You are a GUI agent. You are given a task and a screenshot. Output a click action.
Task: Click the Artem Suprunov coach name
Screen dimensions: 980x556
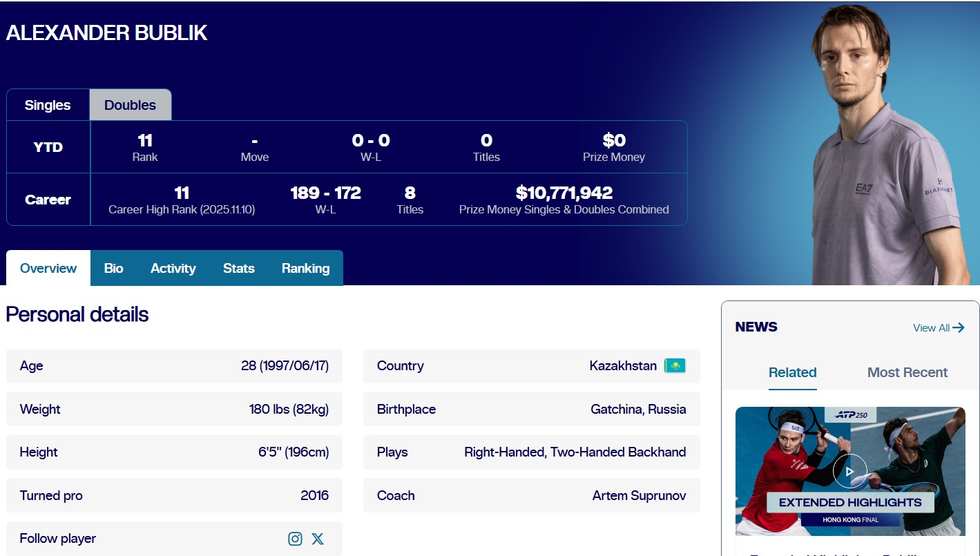point(639,495)
